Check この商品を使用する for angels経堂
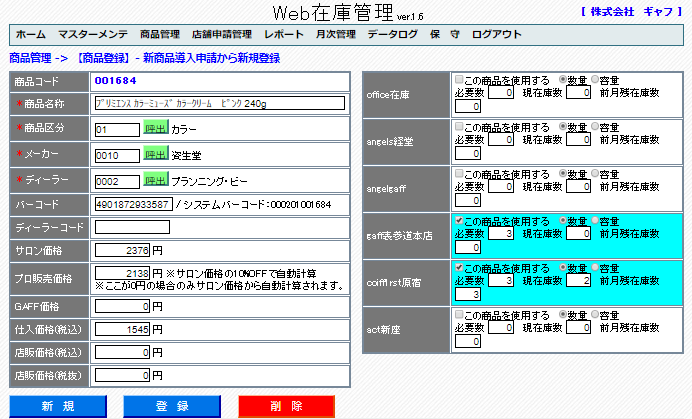The image size is (692, 419). (x=459, y=127)
